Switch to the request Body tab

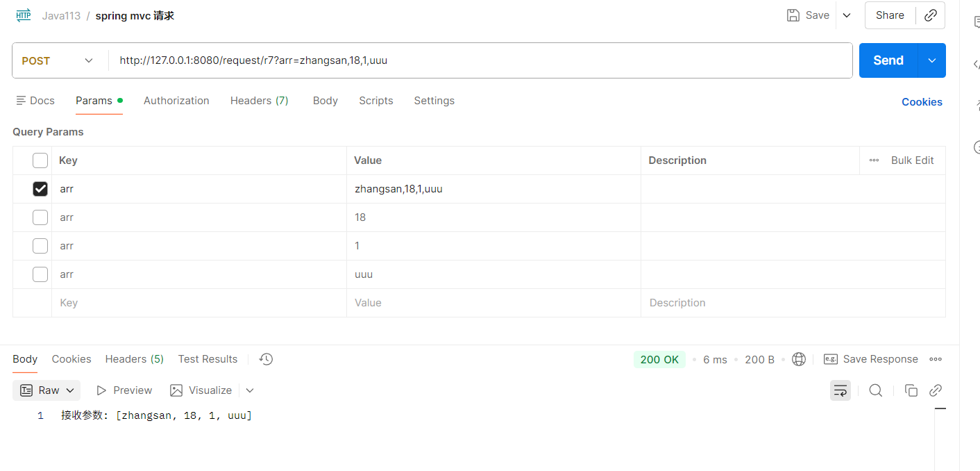326,101
